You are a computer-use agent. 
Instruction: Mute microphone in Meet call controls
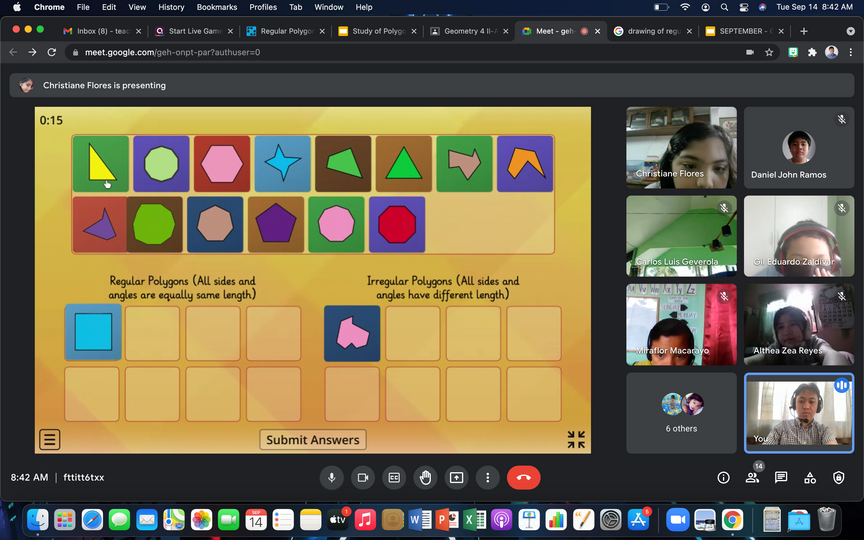[331, 478]
